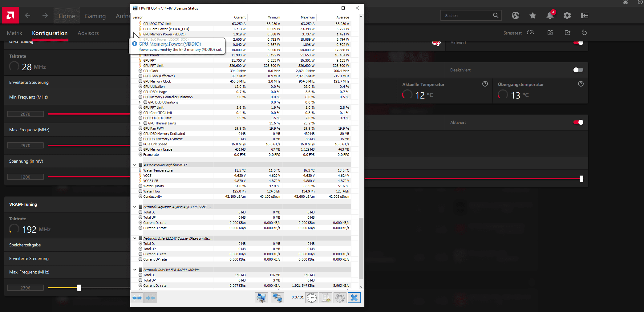Open favorites star icon
This screenshot has width=644, height=312.
pos(533,15)
